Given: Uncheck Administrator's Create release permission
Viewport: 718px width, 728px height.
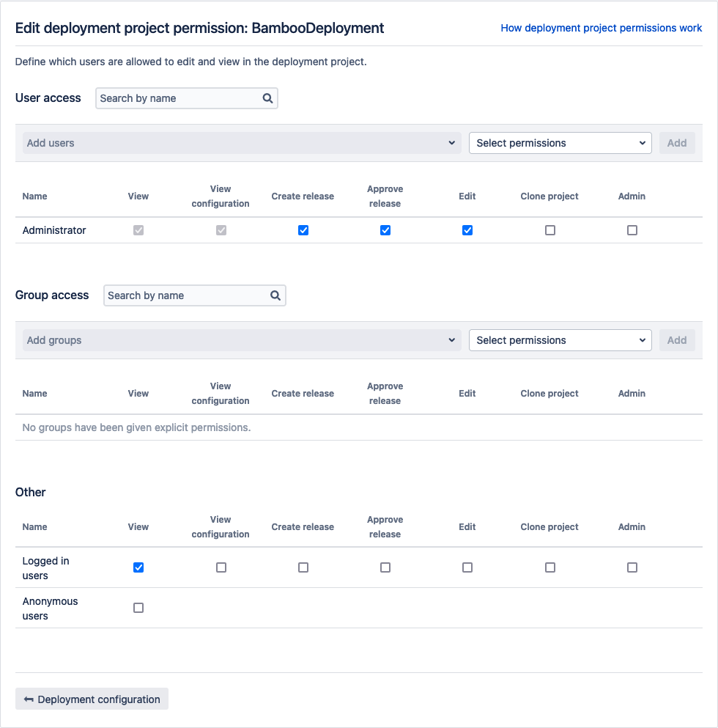Looking at the screenshot, I should (x=303, y=230).
